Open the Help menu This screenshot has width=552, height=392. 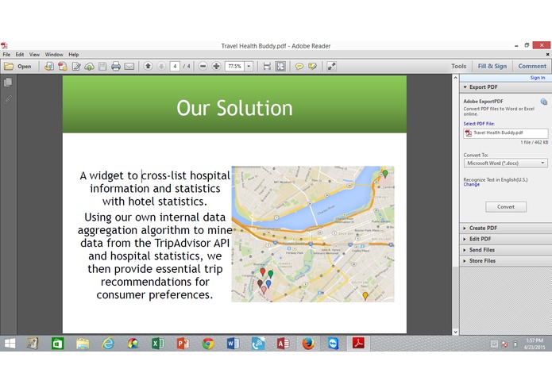74,55
